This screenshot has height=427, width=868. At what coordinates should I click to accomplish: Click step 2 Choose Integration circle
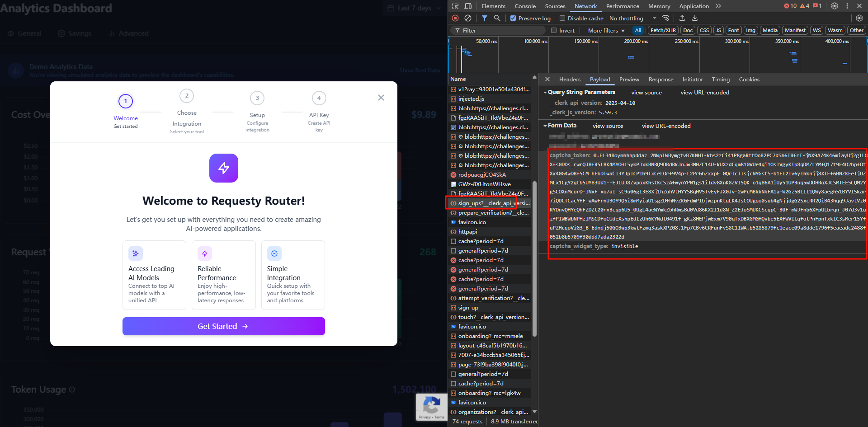(x=187, y=96)
